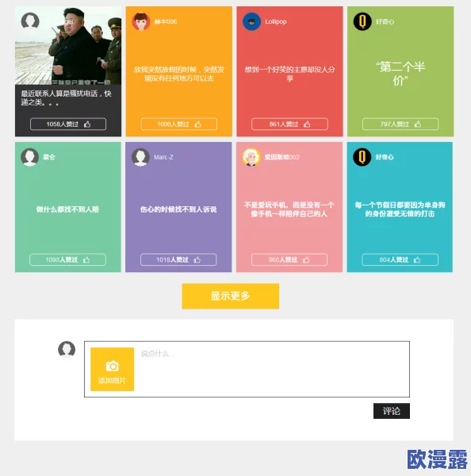
Task: Click the username Lollipop
Action: tap(276, 21)
